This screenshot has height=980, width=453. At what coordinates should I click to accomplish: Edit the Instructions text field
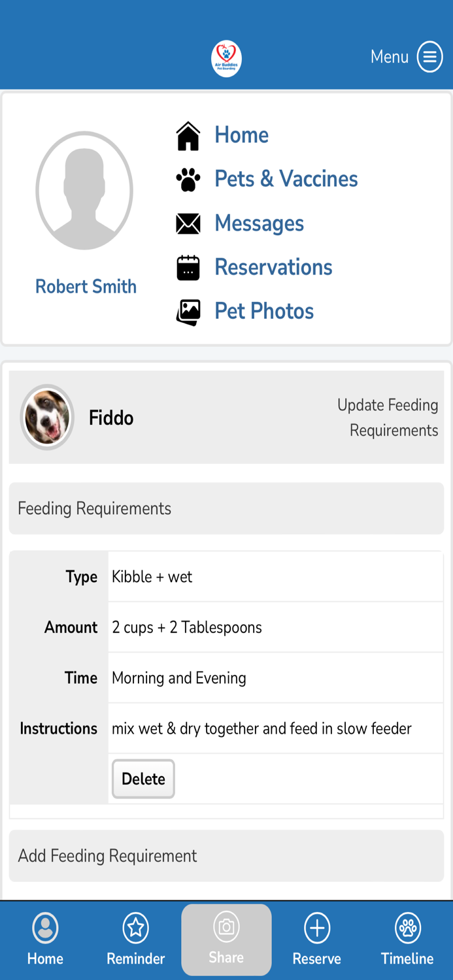pyautogui.click(x=261, y=728)
